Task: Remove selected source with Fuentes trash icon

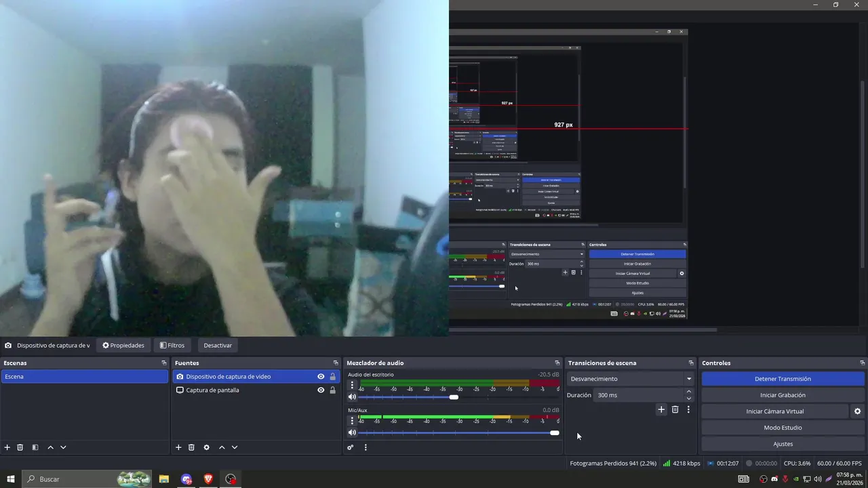Action: [x=191, y=447]
